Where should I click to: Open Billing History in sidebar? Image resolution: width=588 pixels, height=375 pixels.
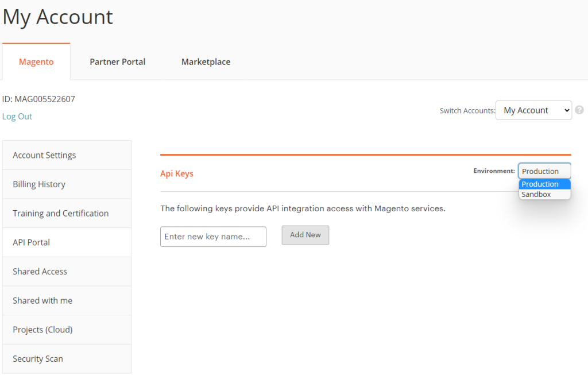pos(67,184)
